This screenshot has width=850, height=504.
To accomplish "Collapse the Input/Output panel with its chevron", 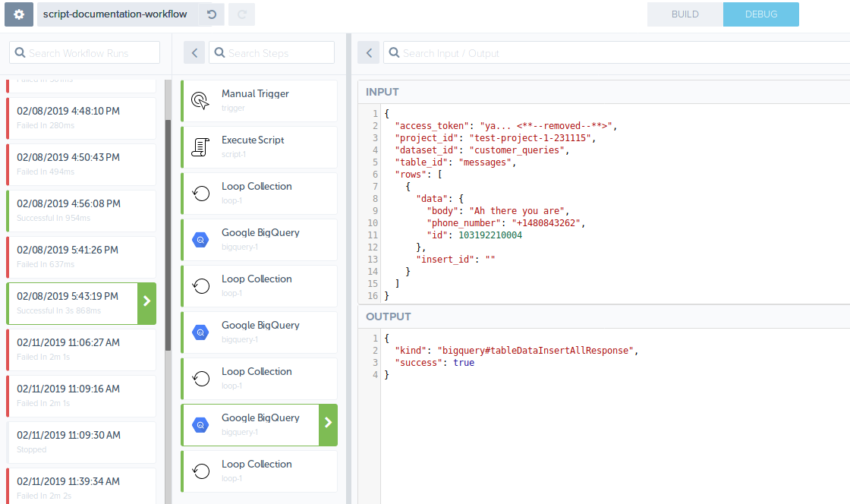I will 368,52.
